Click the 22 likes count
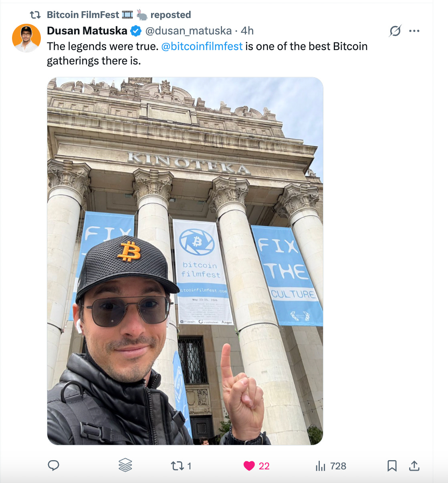This screenshot has height=483, width=448. coord(264,466)
